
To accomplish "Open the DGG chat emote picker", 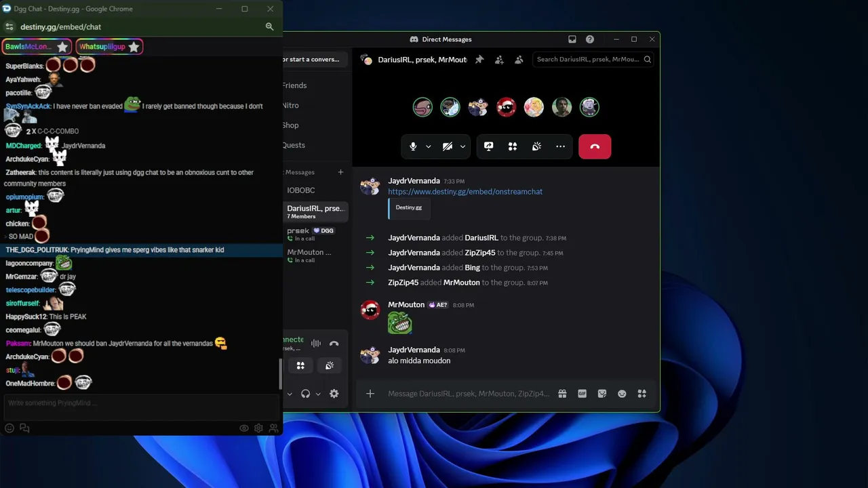I will 9,428.
